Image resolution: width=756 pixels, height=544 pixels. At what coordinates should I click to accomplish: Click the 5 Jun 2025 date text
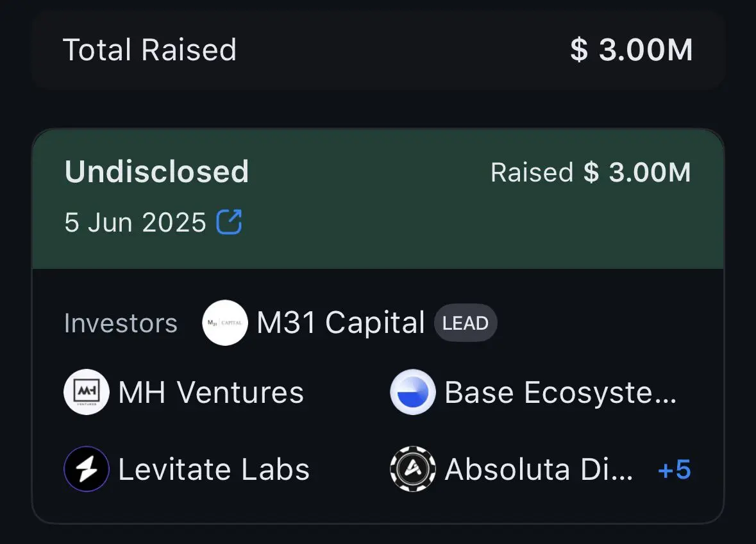[135, 223]
